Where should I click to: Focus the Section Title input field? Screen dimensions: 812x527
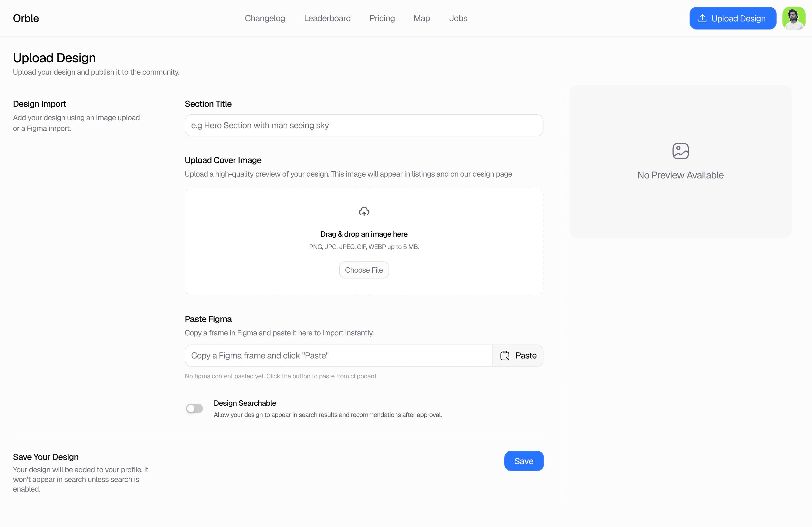coord(364,125)
